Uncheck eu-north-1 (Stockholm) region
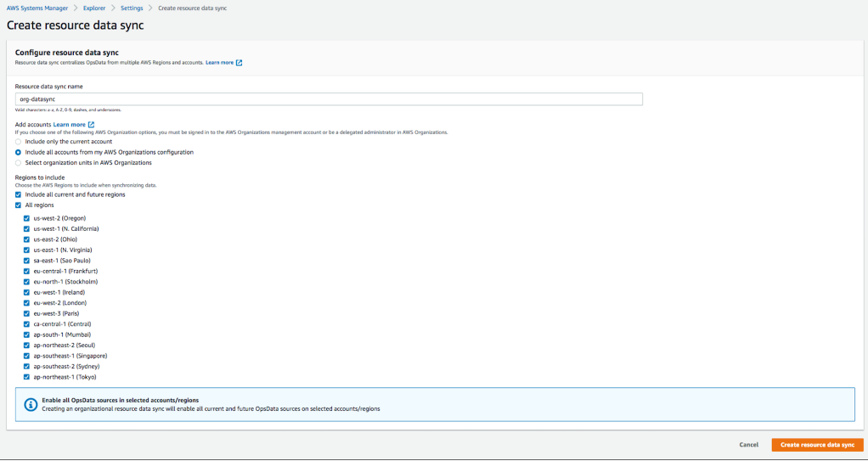The width and height of the screenshot is (868, 461). pyautogui.click(x=26, y=282)
